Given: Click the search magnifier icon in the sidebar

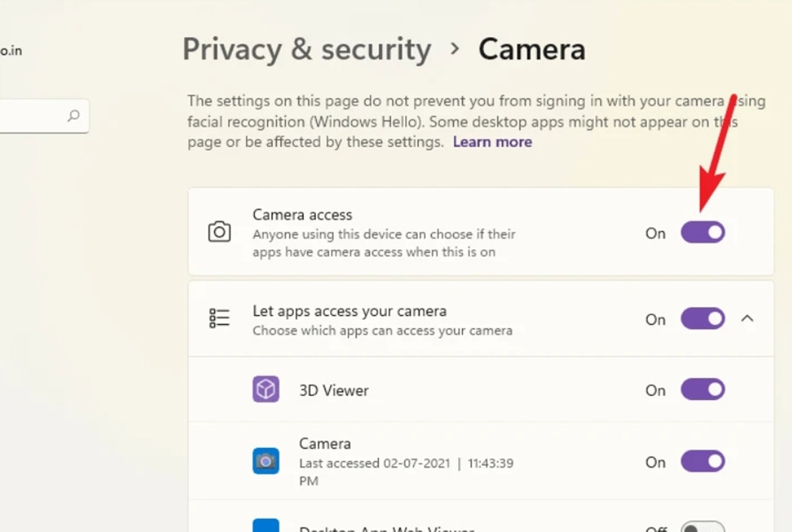Looking at the screenshot, I should click(x=74, y=115).
